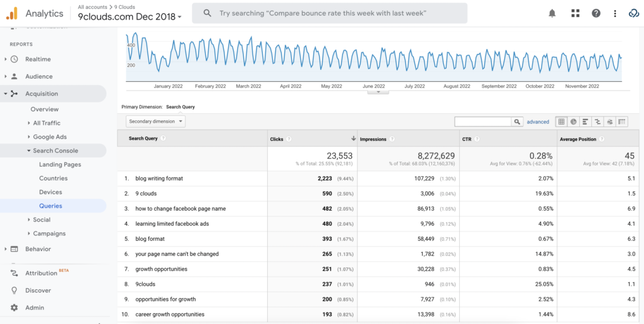
Task: Click the Realtime clock icon
Action: [14, 59]
